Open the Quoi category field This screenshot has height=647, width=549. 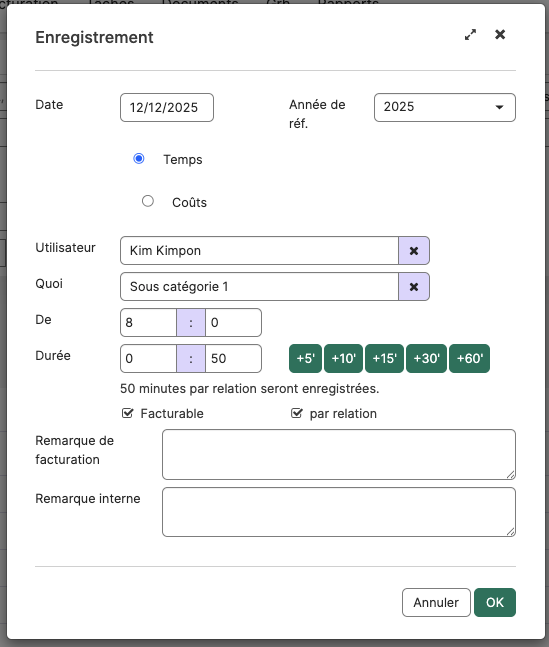(x=259, y=286)
